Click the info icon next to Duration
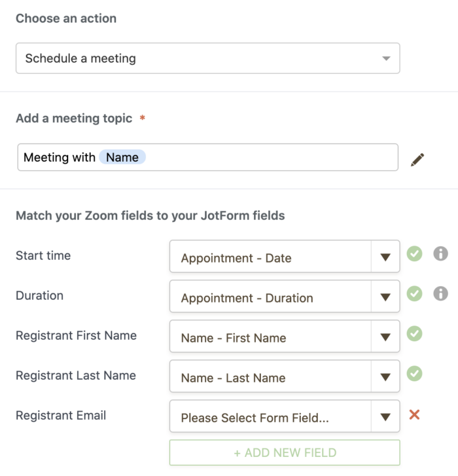Viewport: 458px width, 476px height. (x=441, y=293)
